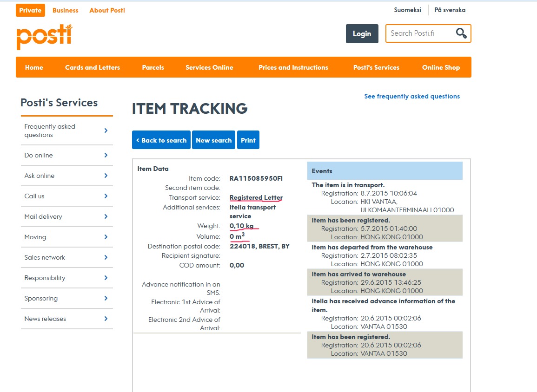The height and width of the screenshot is (392, 537).
Task: Open the Sponsoring sidebar link
Action: (41, 298)
